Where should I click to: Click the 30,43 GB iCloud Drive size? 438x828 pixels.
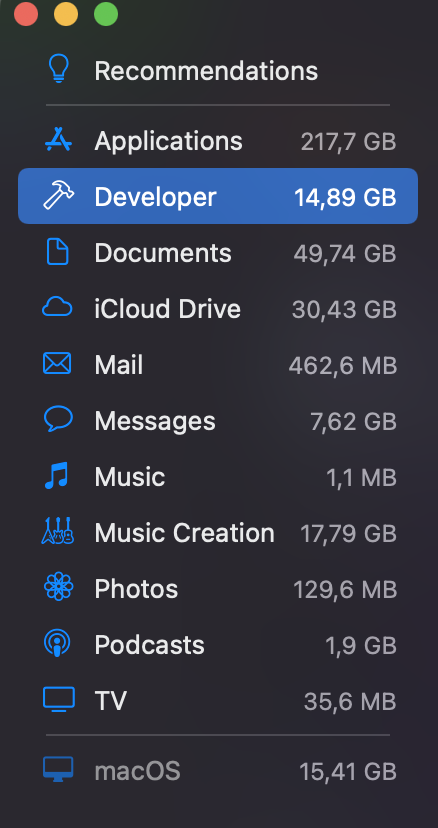(344, 309)
